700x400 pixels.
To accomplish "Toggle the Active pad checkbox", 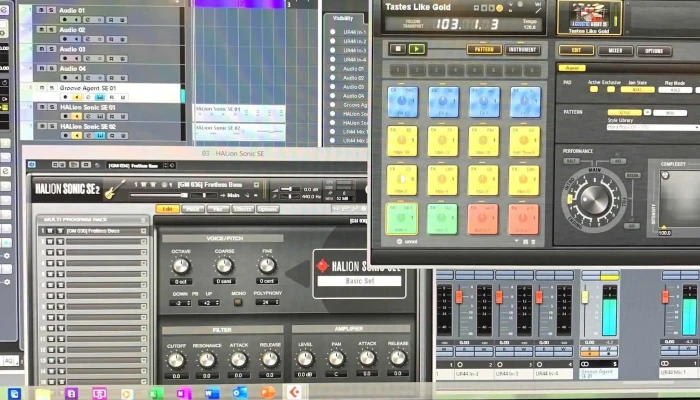I will point(594,89).
